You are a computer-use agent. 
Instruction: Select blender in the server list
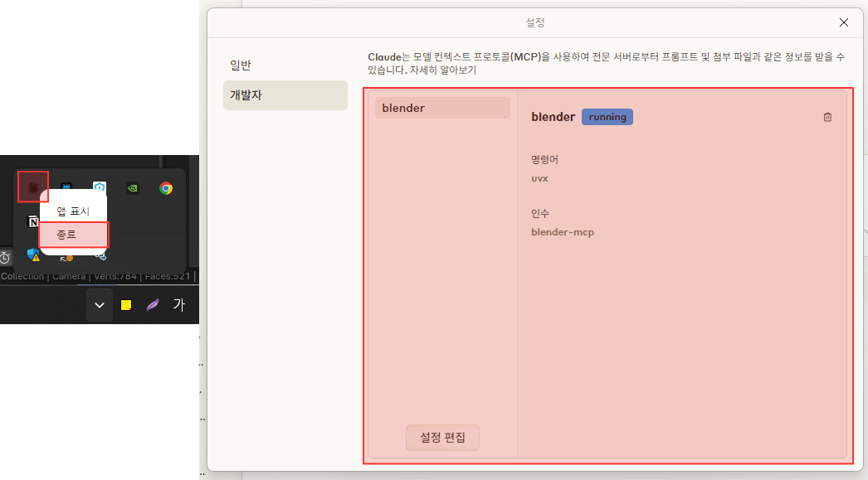point(442,108)
